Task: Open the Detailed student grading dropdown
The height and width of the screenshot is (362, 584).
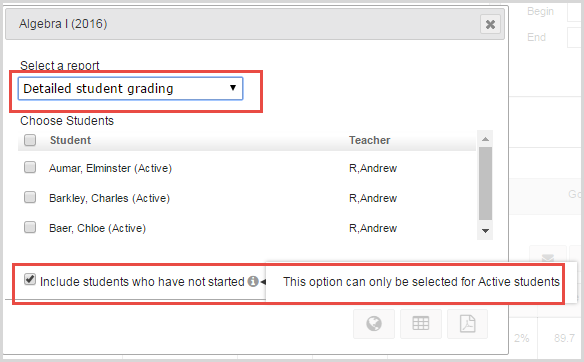Action: [x=130, y=89]
